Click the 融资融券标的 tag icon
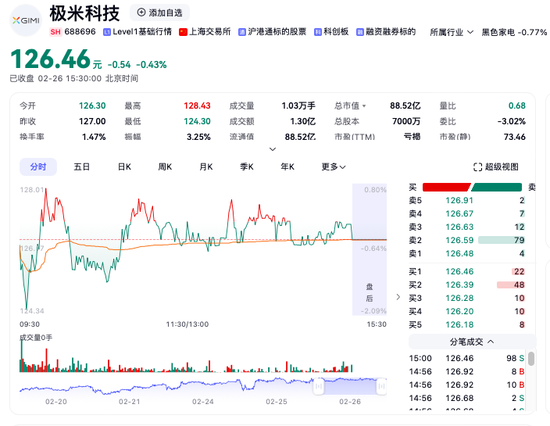Image resolution: width=550 pixels, height=426 pixels. pos(360,32)
